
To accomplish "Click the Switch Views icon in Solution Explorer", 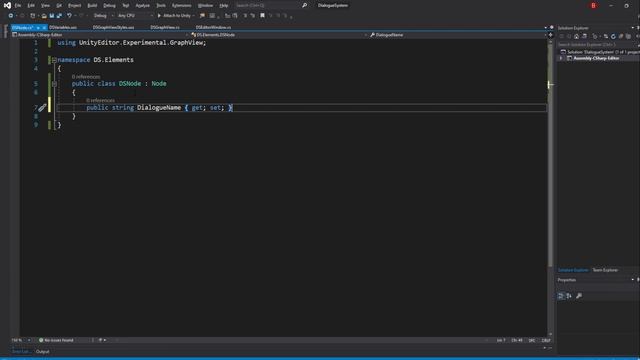I will (x=584, y=36).
